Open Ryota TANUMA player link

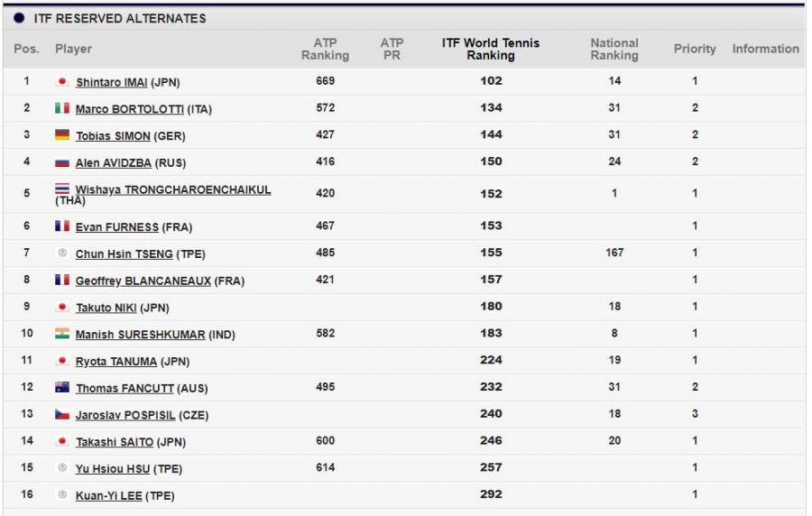click(x=116, y=363)
